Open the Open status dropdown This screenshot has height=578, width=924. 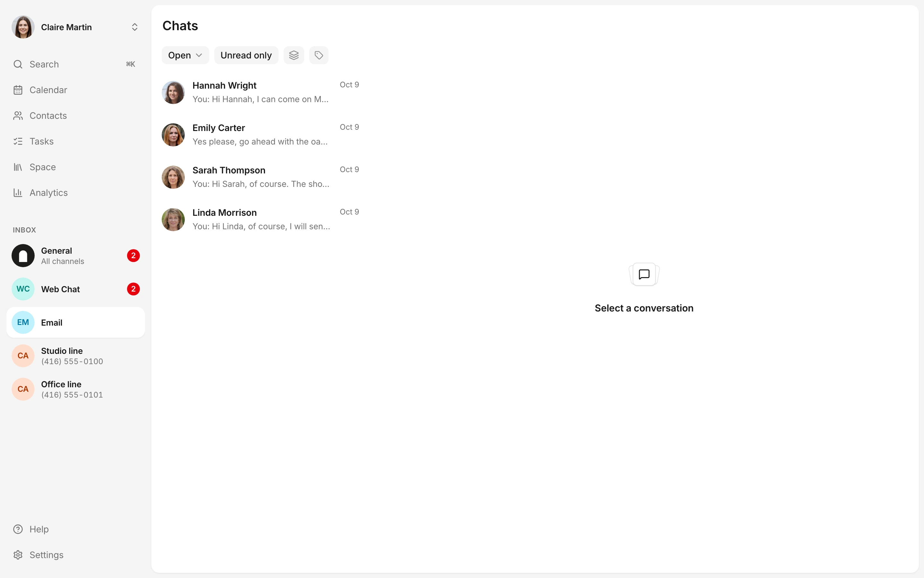[185, 56]
